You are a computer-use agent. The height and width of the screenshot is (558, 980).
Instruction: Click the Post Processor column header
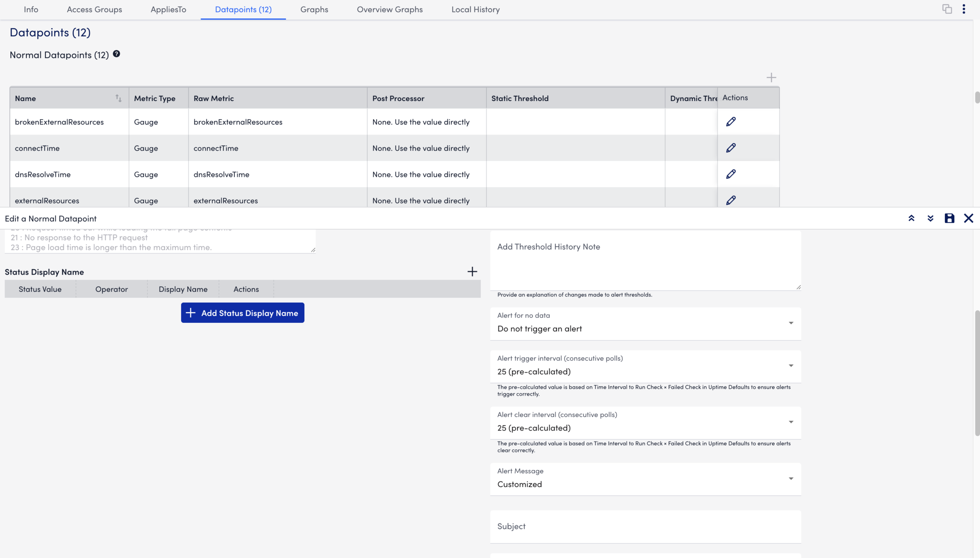coord(426,98)
